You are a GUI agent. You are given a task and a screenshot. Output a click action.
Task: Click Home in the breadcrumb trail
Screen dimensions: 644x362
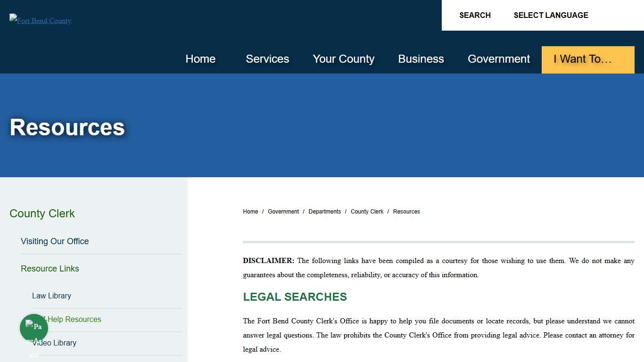250,212
